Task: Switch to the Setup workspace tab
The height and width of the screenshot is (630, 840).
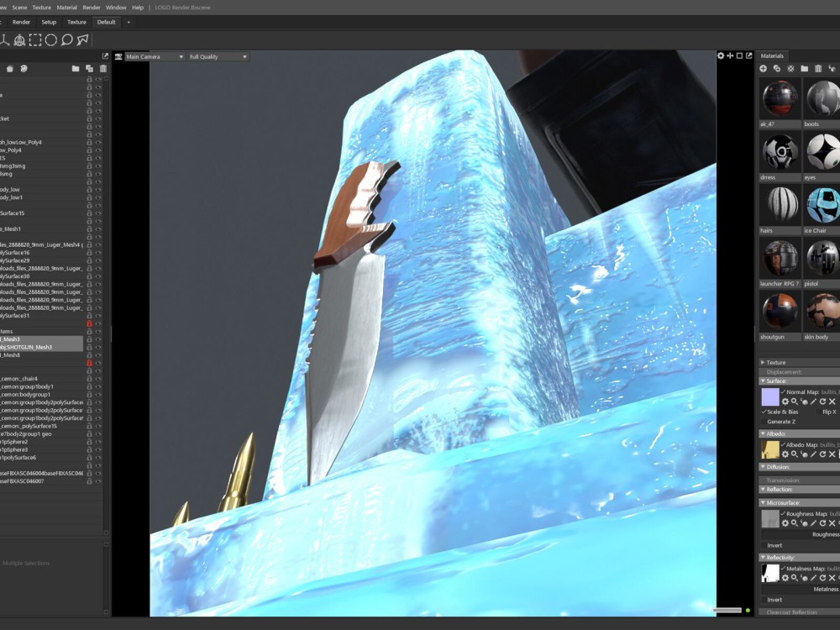Action: click(49, 22)
